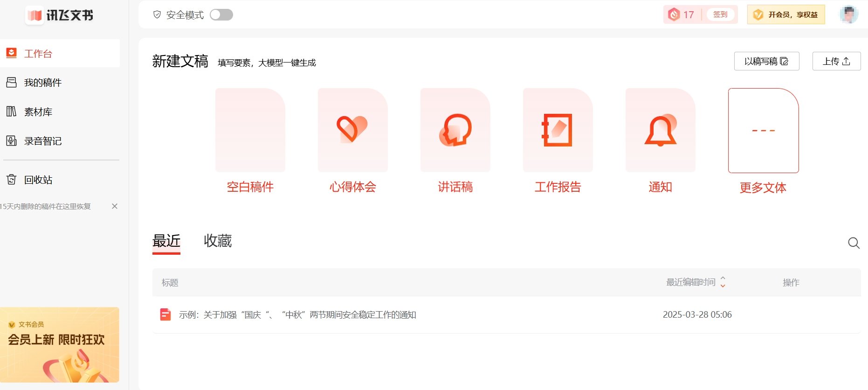
Task: Pick the 通知 bell template
Action: (660, 130)
